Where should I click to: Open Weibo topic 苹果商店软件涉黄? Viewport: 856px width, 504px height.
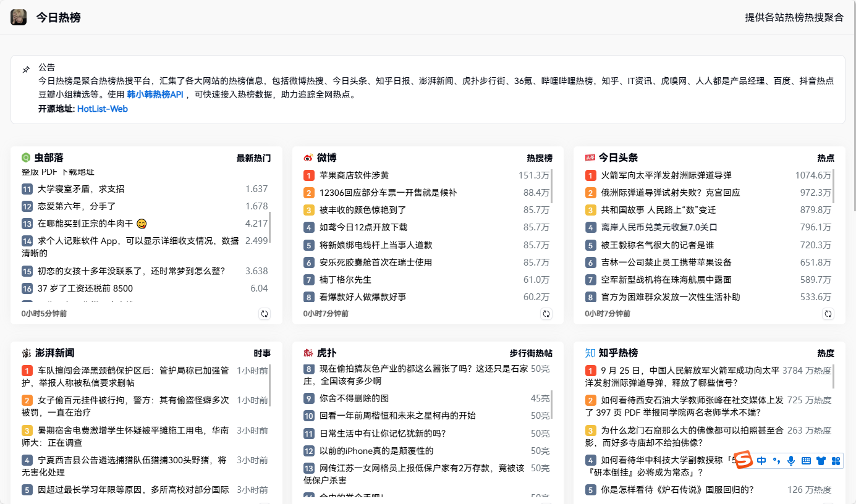pos(354,175)
